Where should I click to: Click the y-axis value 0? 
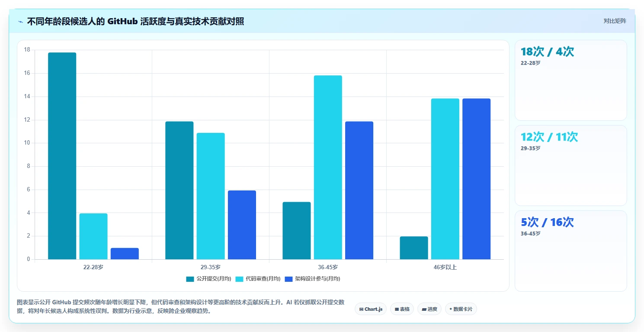tap(29, 259)
